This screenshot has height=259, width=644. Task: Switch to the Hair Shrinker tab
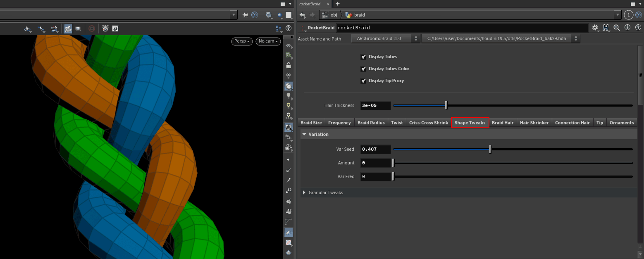(534, 123)
